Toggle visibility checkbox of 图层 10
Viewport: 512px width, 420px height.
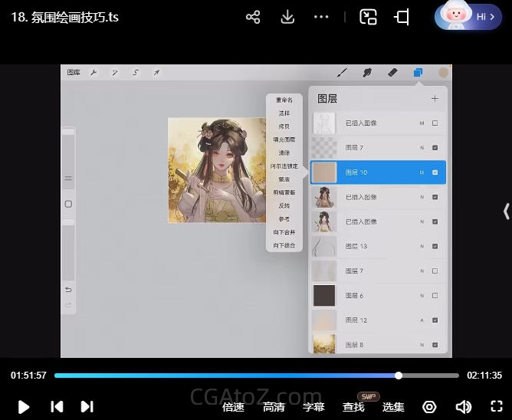[x=435, y=172]
